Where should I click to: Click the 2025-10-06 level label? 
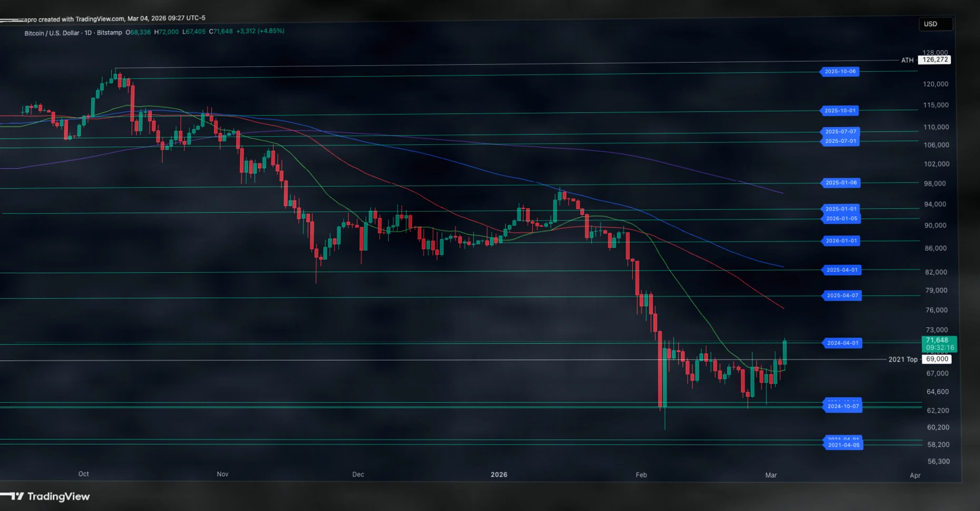(840, 72)
